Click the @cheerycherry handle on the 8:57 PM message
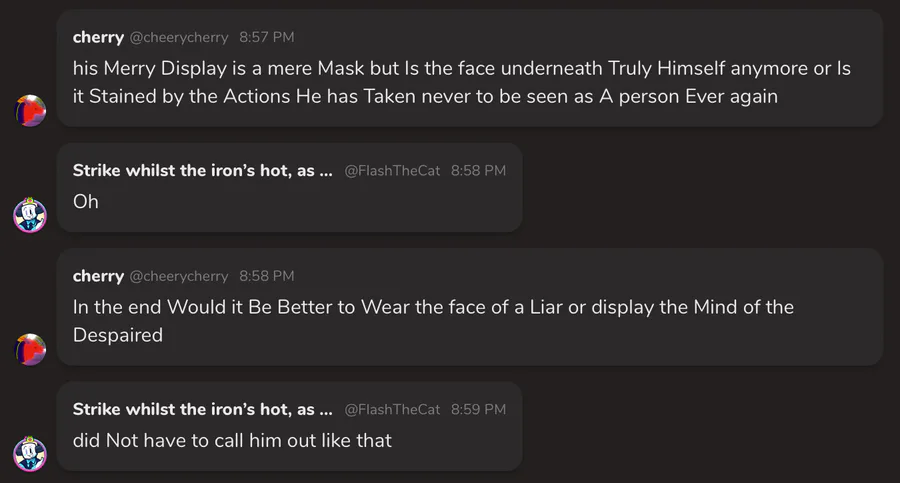This screenshot has height=483, width=900. pos(179,38)
